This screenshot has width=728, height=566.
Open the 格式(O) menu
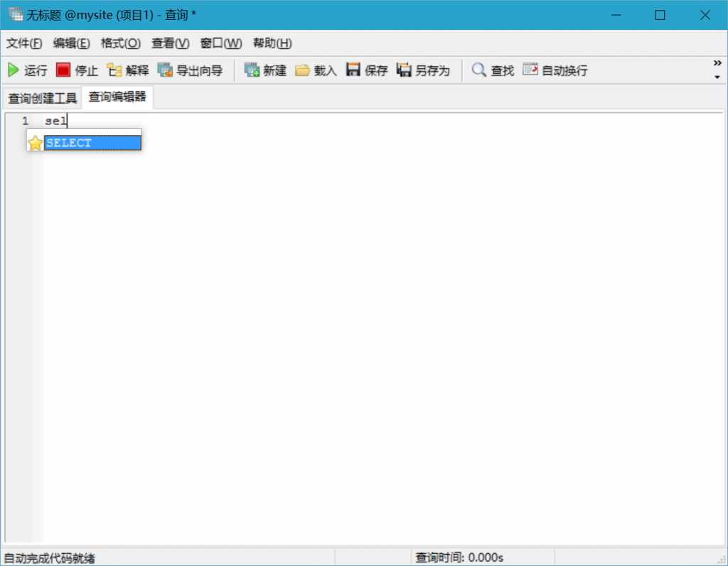[120, 43]
